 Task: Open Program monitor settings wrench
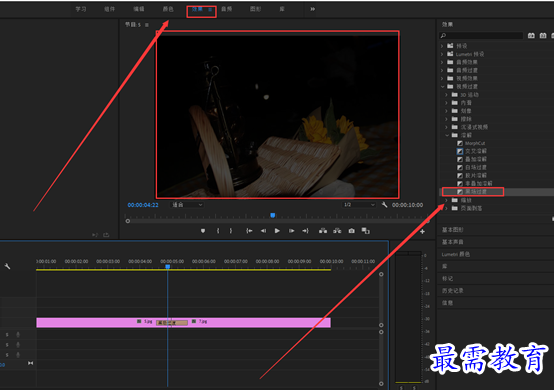[384, 205]
